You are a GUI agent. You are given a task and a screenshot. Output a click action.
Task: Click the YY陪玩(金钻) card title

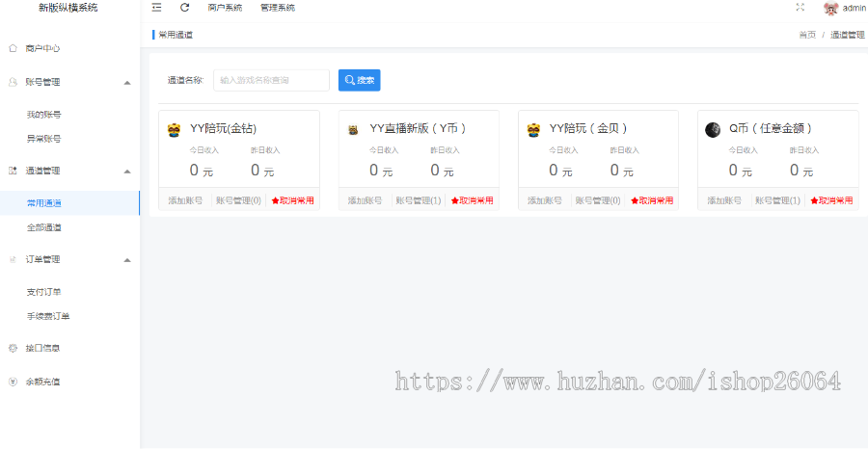[x=223, y=128]
